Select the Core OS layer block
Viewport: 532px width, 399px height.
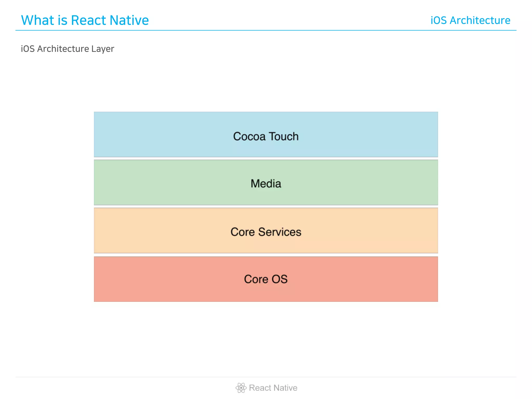click(266, 279)
